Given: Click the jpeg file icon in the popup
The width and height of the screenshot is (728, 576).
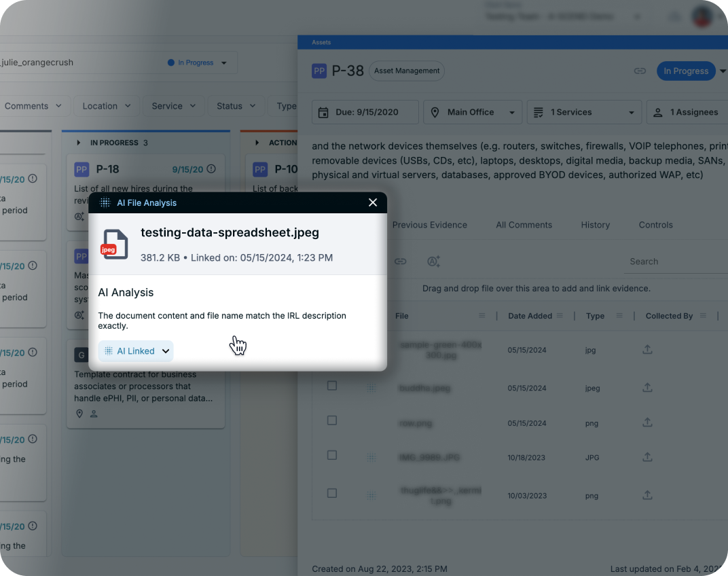Looking at the screenshot, I should tap(115, 245).
